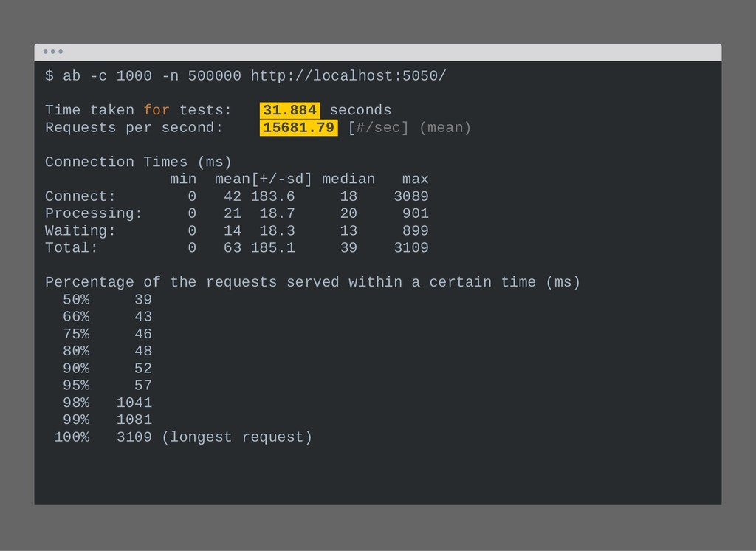Click the highlighted 15681.79 requests value
Viewport: 756px width, 551px height.
[298, 128]
